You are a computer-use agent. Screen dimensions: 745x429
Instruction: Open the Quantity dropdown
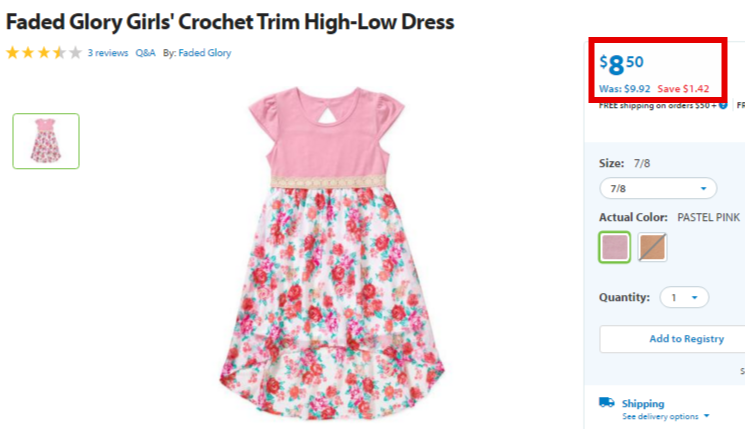[684, 297]
